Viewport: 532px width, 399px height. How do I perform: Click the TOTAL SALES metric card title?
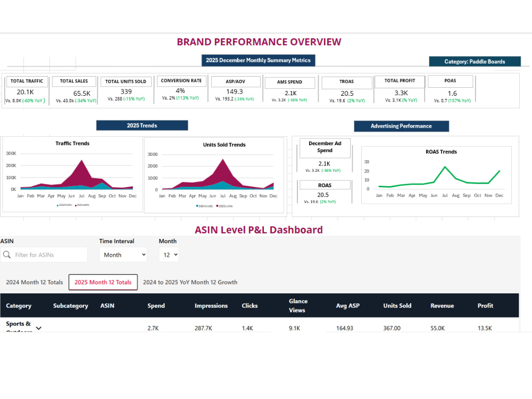click(73, 81)
